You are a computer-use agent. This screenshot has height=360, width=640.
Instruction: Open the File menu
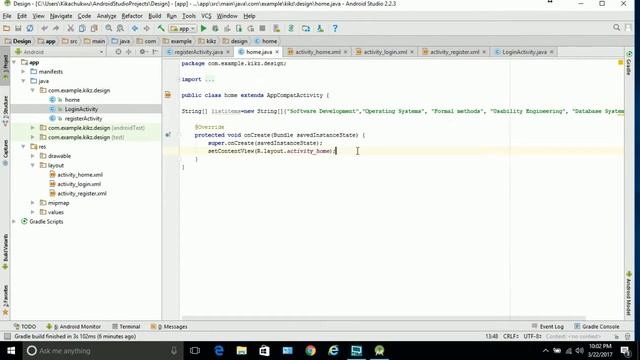(7, 16)
